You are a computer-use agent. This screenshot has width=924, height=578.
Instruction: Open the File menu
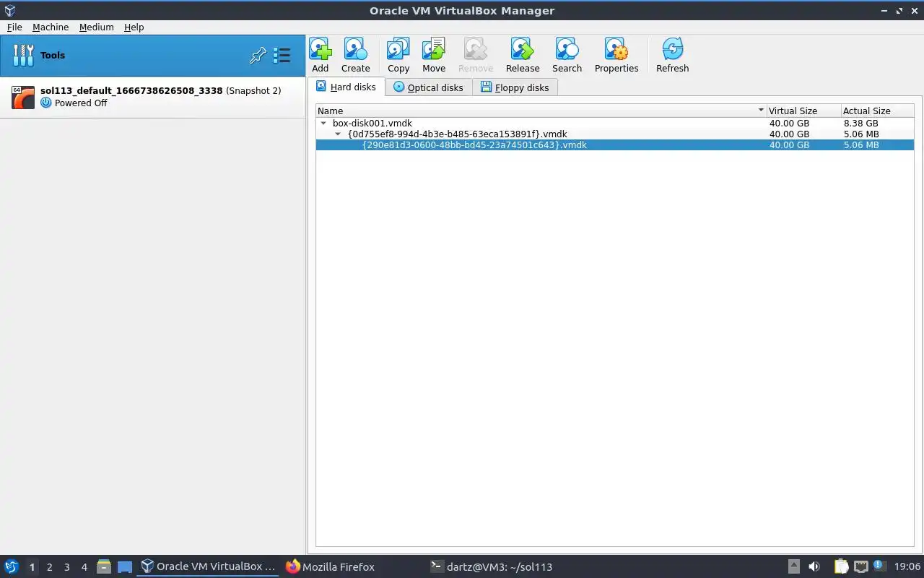(x=14, y=27)
